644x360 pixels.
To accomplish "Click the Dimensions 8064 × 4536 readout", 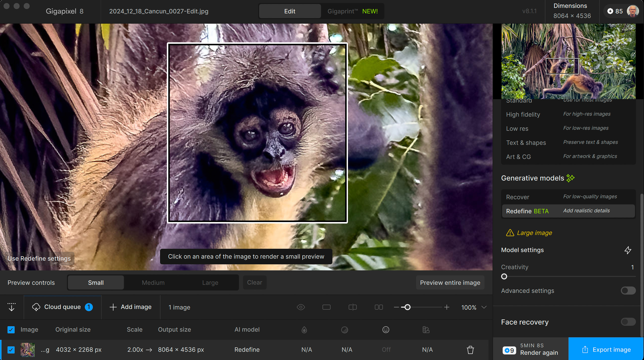I will pyautogui.click(x=572, y=11).
